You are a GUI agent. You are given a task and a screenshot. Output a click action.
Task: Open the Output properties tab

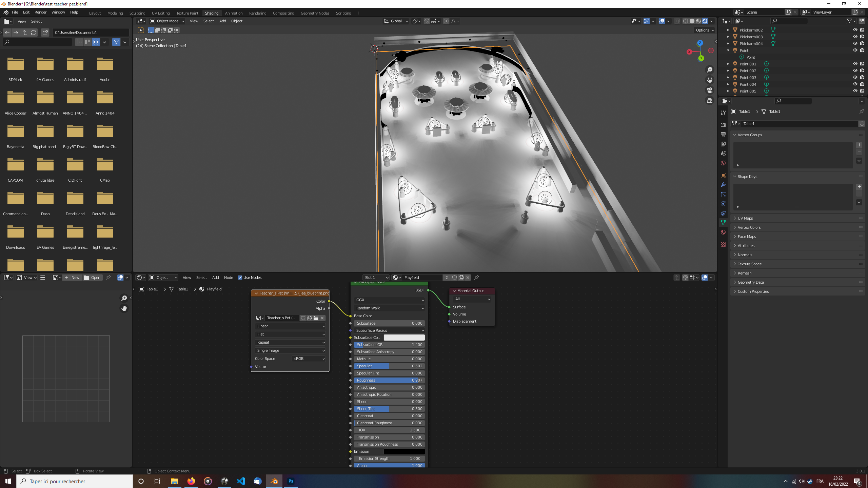tap(723, 135)
